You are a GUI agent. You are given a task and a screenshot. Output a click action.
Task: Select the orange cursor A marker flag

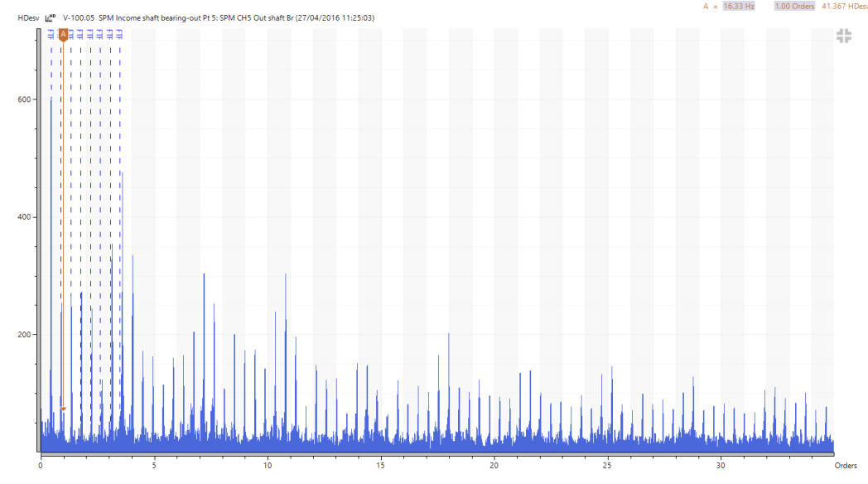pos(62,34)
